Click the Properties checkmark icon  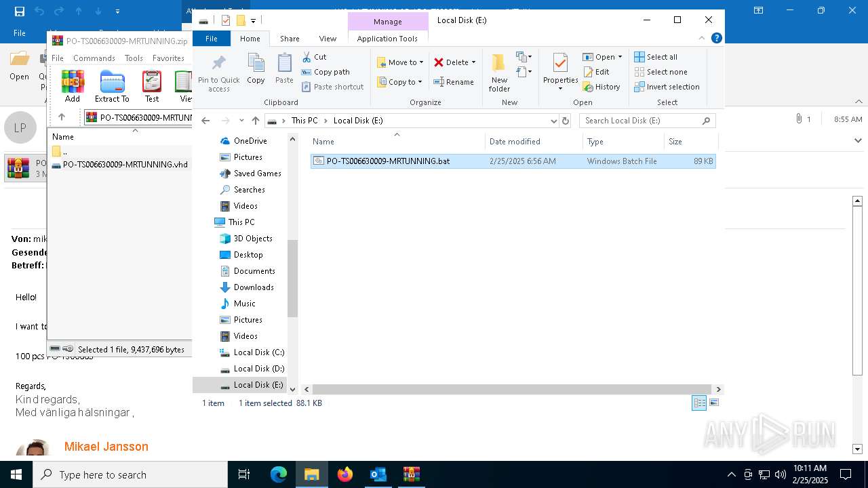click(560, 64)
